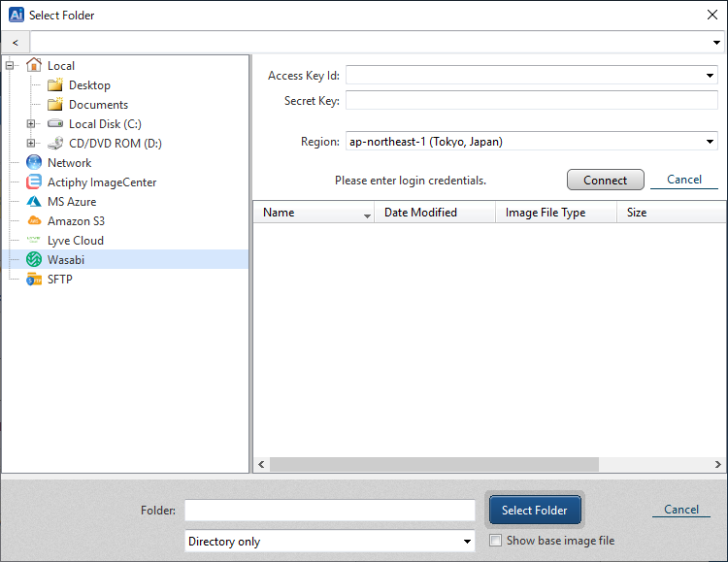This screenshot has width=728, height=562.
Task: Open the Region dropdown list
Action: tap(711, 142)
